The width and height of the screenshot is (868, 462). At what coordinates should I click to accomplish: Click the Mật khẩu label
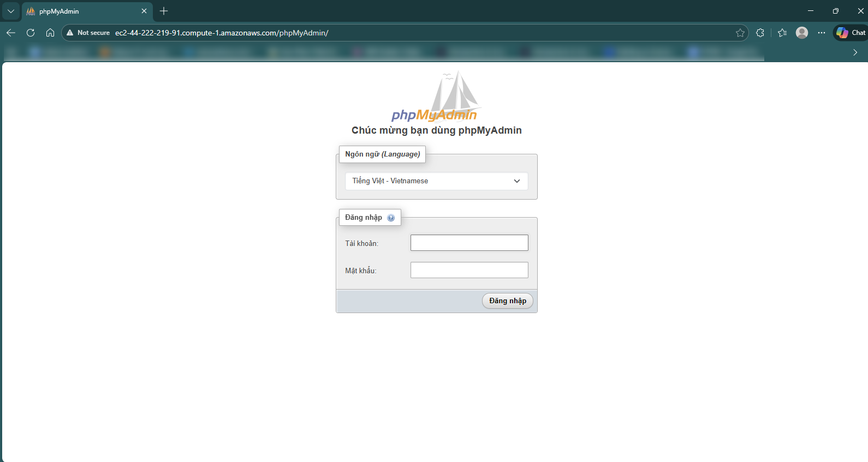click(360, 271)
